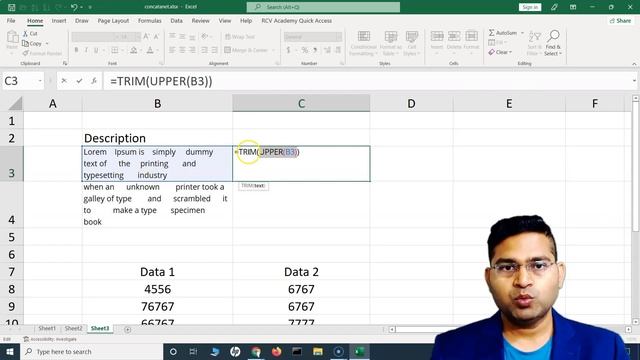This screenshot has height=360, width=640.
Task: Open Find & Select magnifier menu
Action: click(x=553, y=43)
